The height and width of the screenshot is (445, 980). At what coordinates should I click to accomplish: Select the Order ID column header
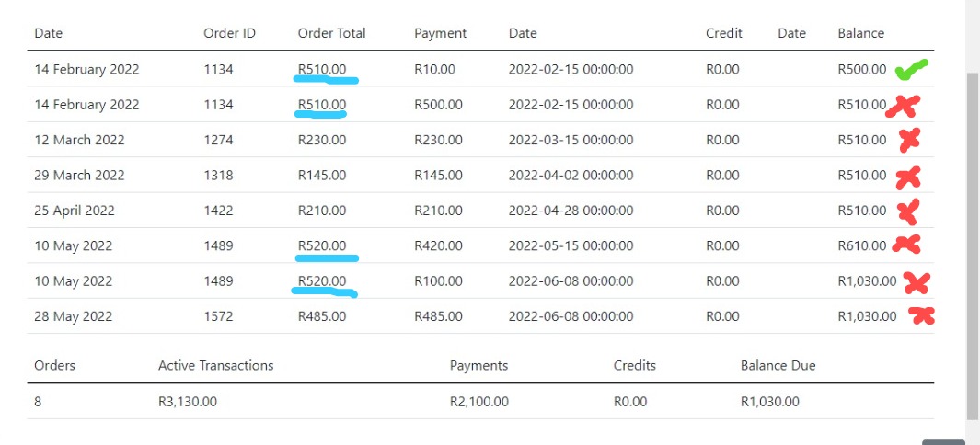[229, 33]
